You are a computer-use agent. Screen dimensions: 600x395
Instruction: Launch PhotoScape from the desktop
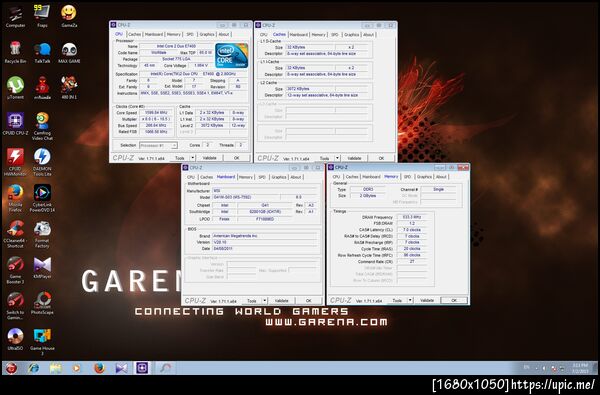click(42, 303)
